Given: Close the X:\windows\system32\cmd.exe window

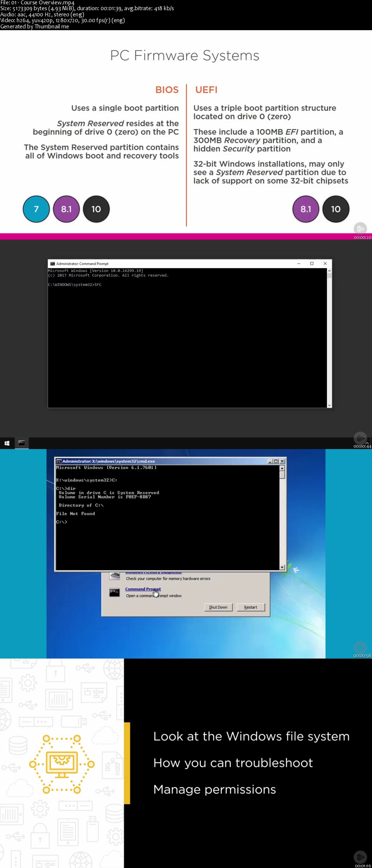Looking at the screenshot, I should coord(282,461).
